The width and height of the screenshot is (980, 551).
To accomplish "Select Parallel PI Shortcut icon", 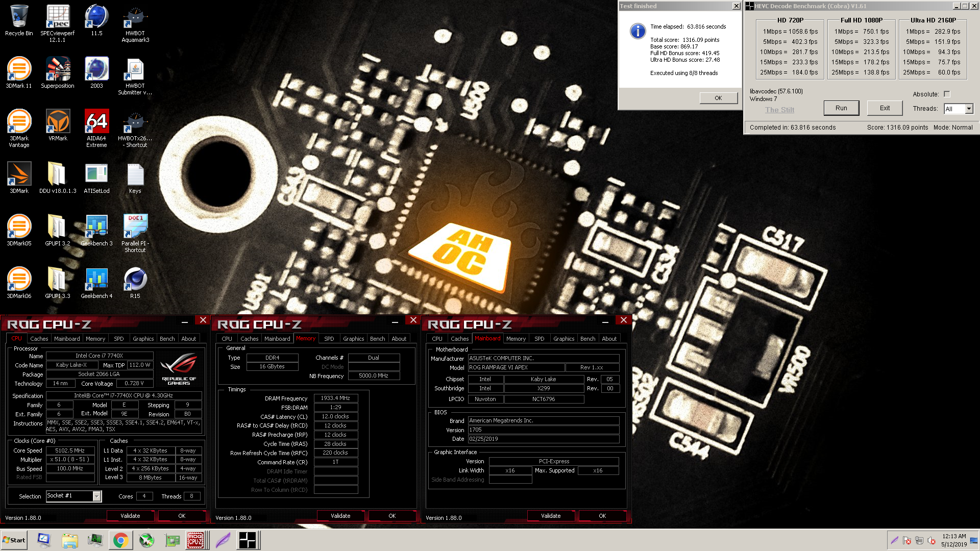I will coord(135,234).
